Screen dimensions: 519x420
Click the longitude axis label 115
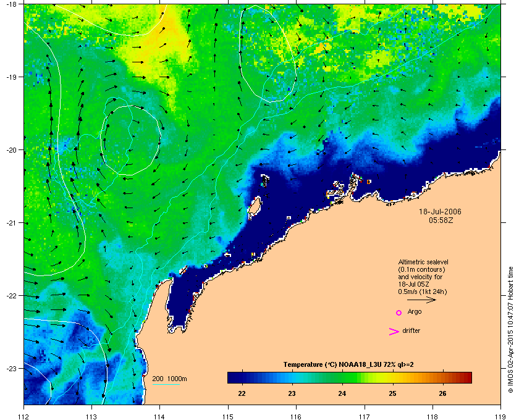[228, 417]
